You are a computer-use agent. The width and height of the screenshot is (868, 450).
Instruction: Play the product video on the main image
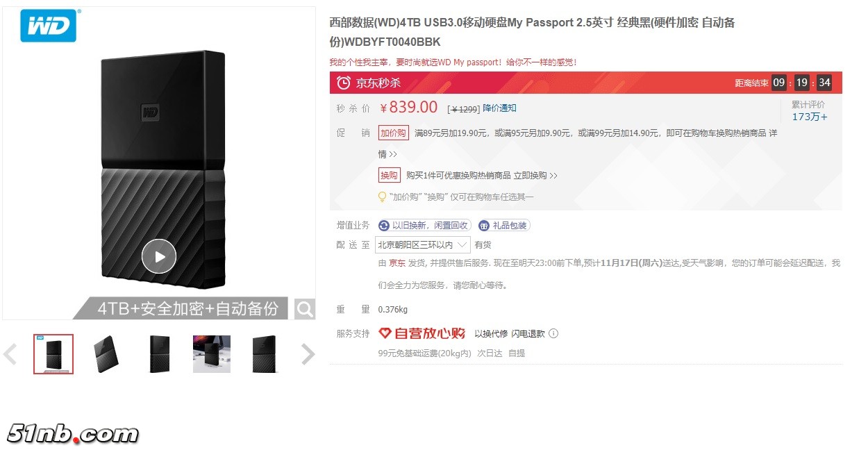pos(159,256)
